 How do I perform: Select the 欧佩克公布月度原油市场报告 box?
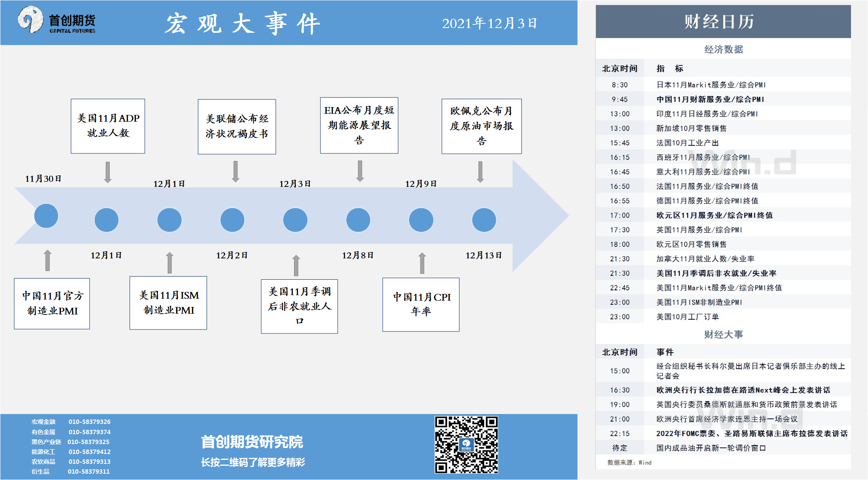click(x=482, y=126)
